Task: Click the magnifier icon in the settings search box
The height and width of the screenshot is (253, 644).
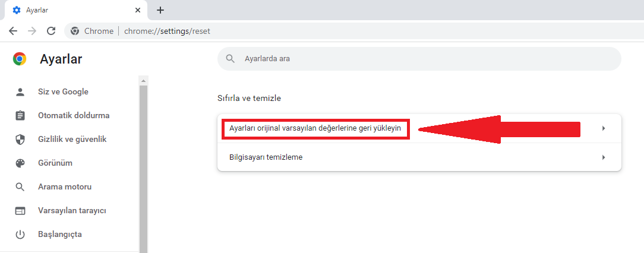Action: (231, 59)
